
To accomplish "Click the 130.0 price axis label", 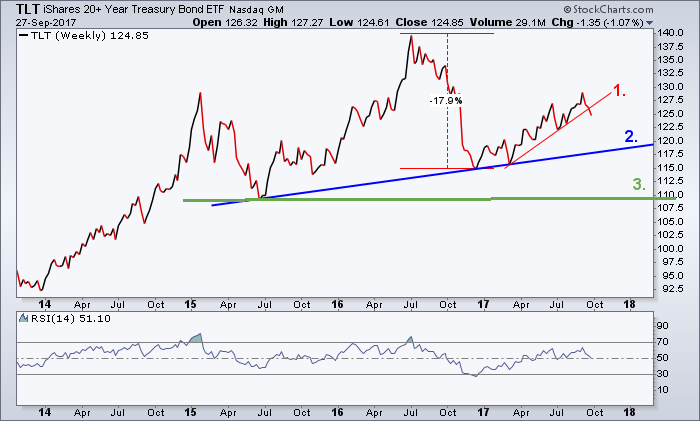I will pos(670,87).
